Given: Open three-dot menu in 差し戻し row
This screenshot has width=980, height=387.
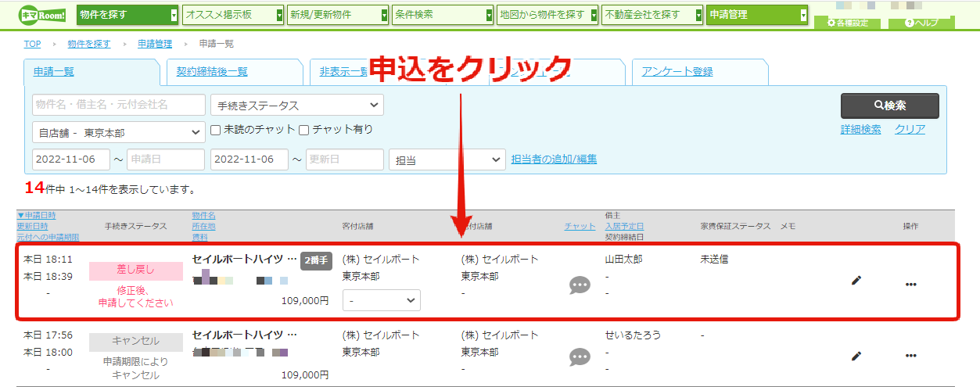Looking at the screenshot, I should coord(911,285).
